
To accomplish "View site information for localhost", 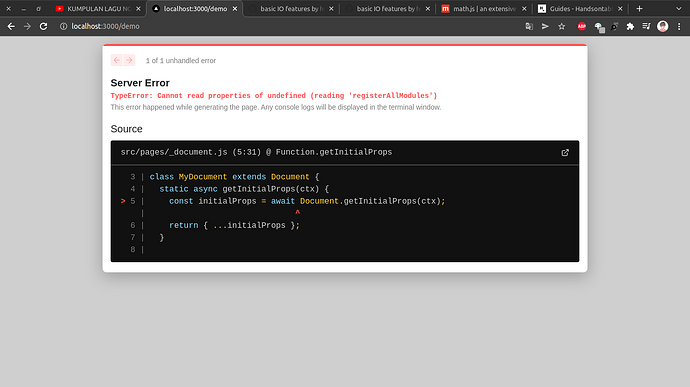I will 63,26.
